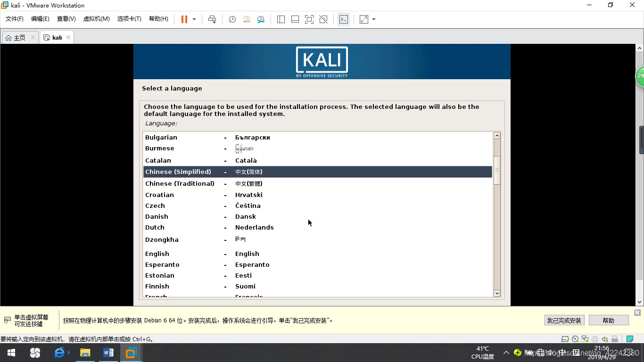This screenshot has height=362, width=644.
Task: Click the hard disk device status icon
Action: tap(565, 339)
